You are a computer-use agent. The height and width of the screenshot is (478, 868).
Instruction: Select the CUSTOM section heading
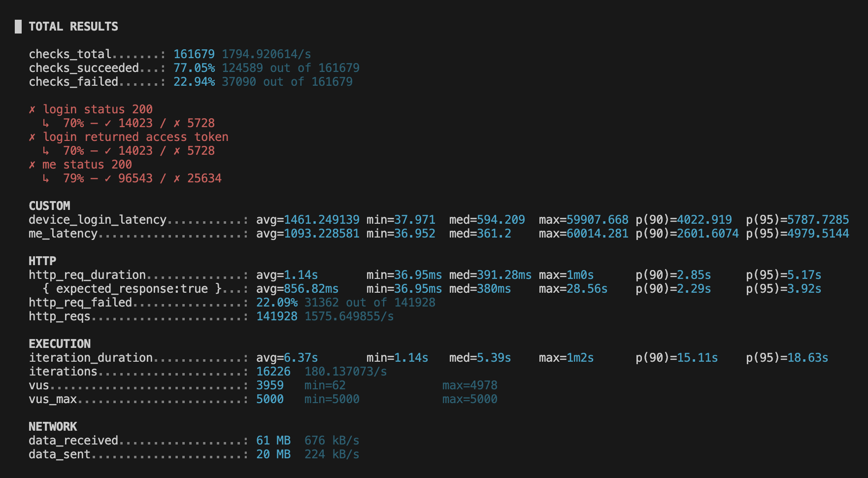coord(49,206)
